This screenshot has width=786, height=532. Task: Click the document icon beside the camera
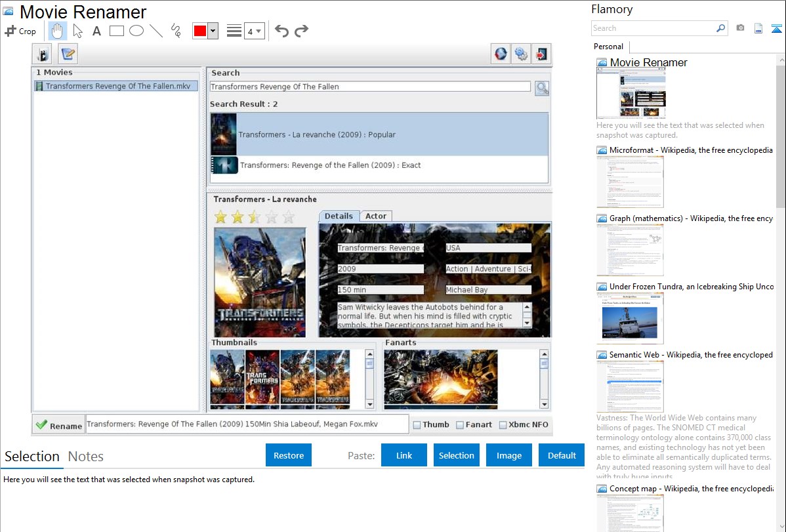[758, 28]
